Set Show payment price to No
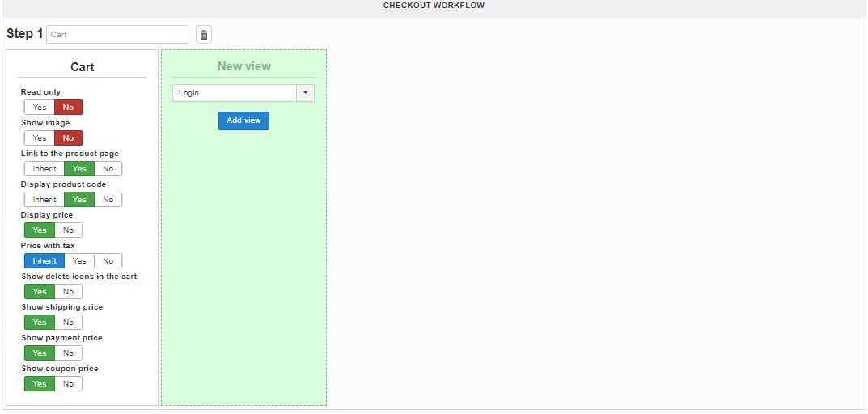Screen dimensions: 868x414 point(68,353)
